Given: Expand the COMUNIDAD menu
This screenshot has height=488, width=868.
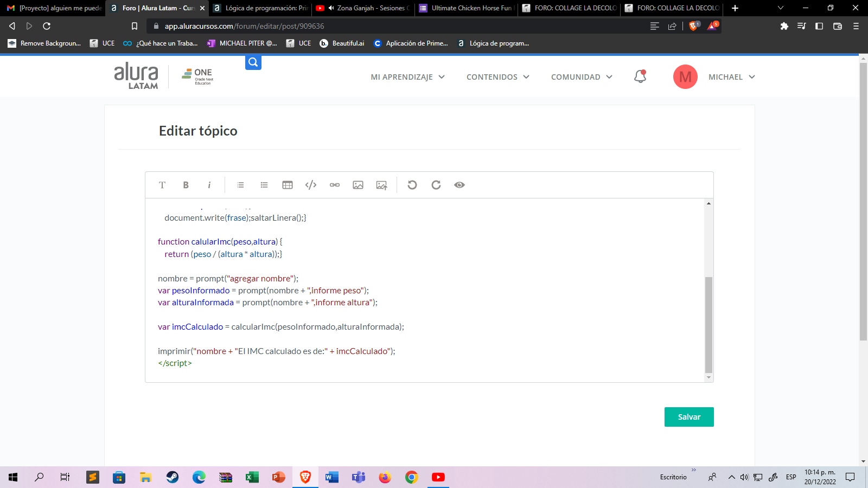Looking at the screenshot, I should 582,77.
